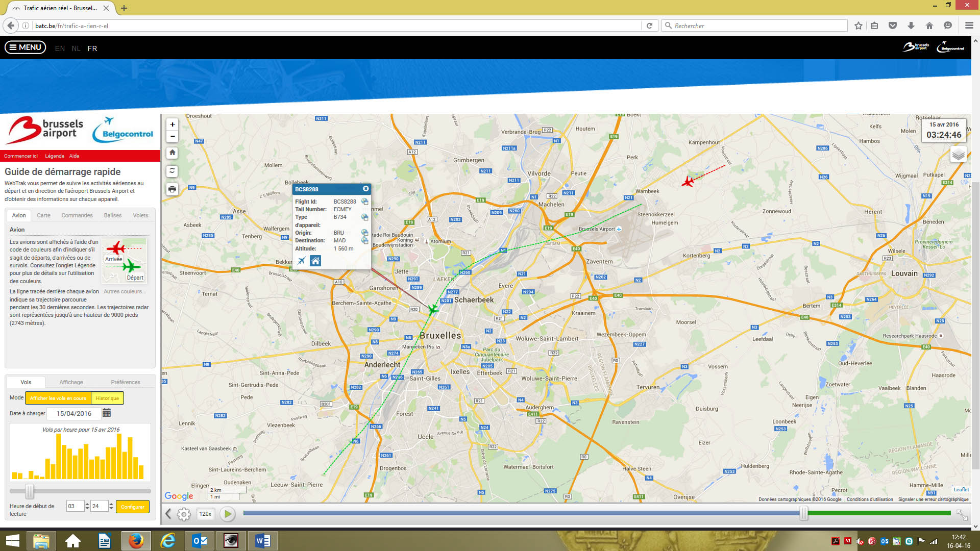Open the Vols settings tab
Viewport: 980px width, 551px height.
tap(26, 382)
